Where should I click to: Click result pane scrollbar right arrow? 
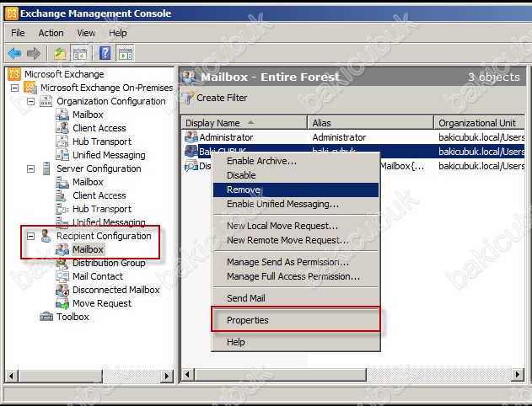coord(518,375)
